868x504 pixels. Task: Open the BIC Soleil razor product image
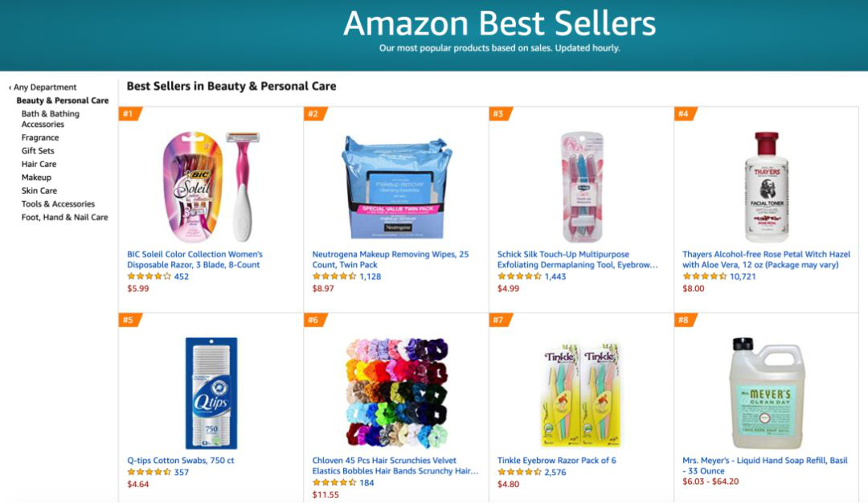point(211,186)
